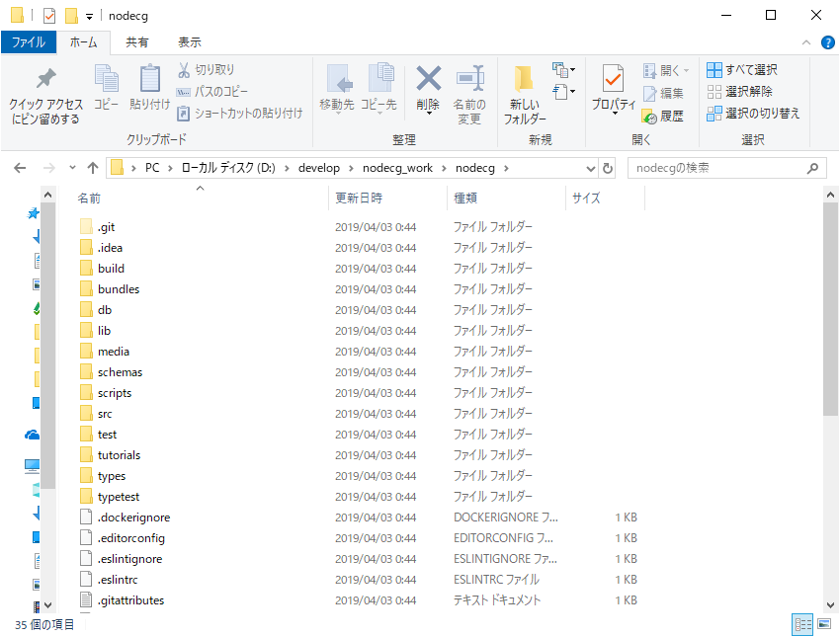Switch to large thumbnails view button
The width and height of the screenshot is (840, 637).
coord(824,624)
